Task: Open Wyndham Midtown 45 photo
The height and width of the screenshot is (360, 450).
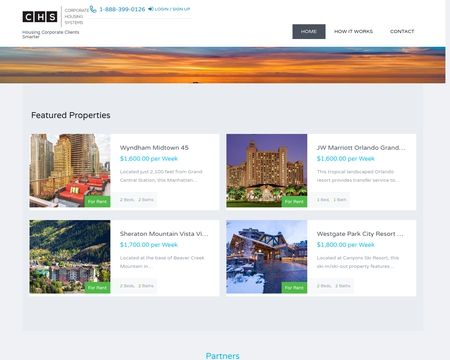Action: 70,171
